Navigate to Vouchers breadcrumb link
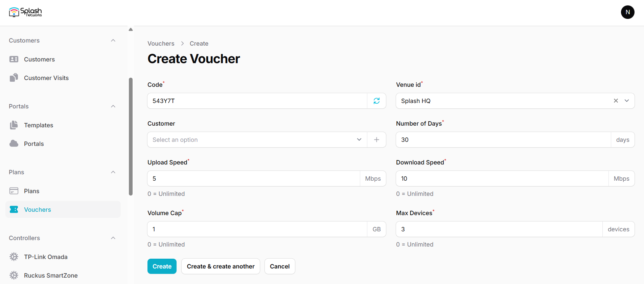This screenshot has height=284, width=644. coord(161,44)
